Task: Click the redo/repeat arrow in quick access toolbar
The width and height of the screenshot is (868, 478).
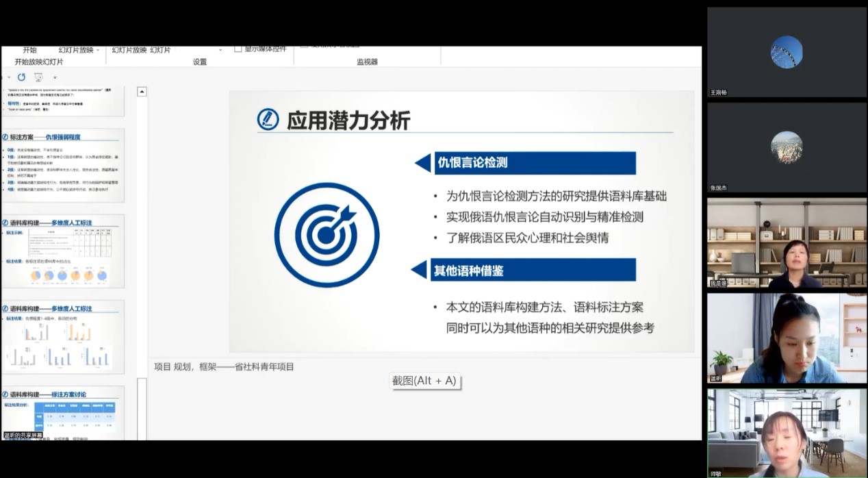Action: [x=21, y=77]
